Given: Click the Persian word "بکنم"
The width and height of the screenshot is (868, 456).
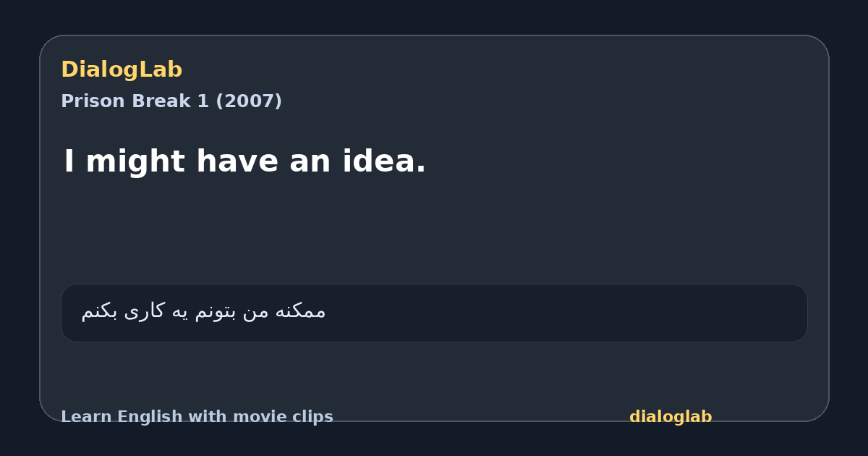Looking at the screenshot, I should coord(99,312).
